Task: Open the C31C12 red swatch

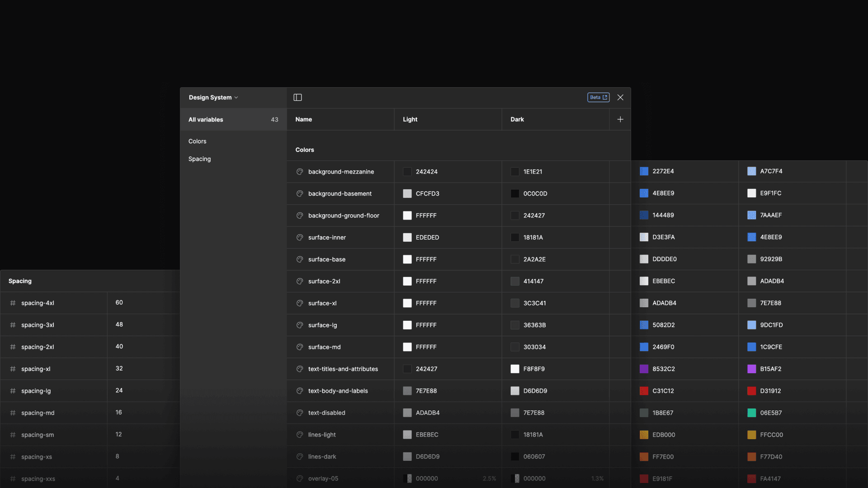Action: pyautogui.click(x=644, y=391)
